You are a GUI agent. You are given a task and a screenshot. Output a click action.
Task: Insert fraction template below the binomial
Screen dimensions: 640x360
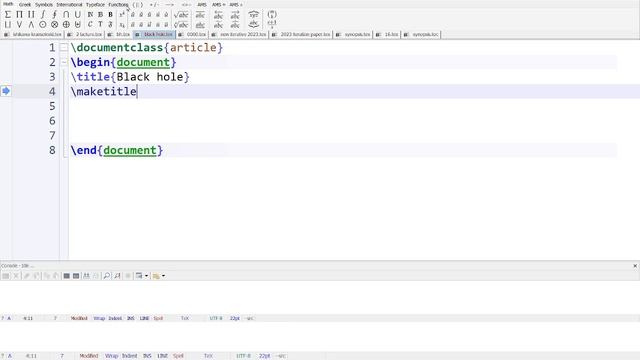point(272,24)
